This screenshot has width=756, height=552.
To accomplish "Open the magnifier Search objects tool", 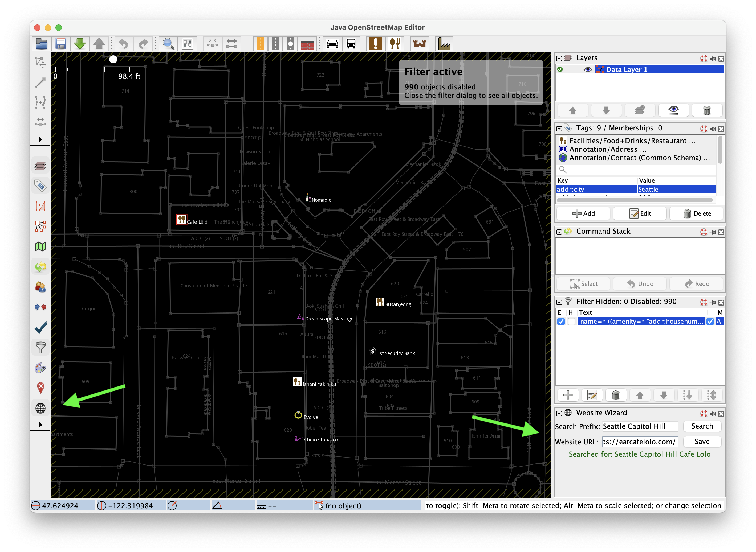I will (x=168, y=44).
